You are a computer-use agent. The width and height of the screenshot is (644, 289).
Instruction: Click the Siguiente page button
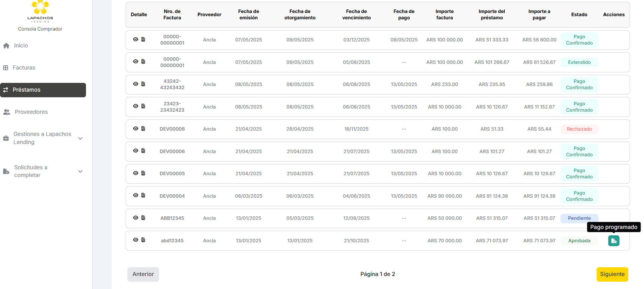tap(612, 274)
